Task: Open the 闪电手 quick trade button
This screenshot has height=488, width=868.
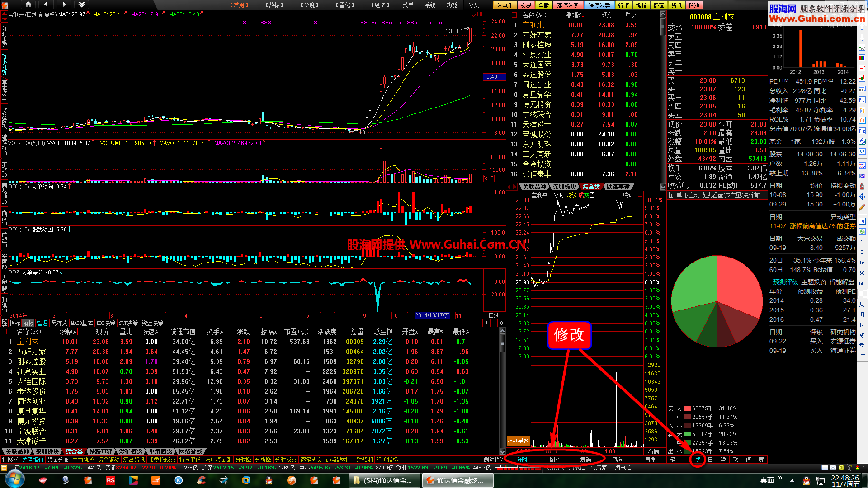Action: click(505, 5)
